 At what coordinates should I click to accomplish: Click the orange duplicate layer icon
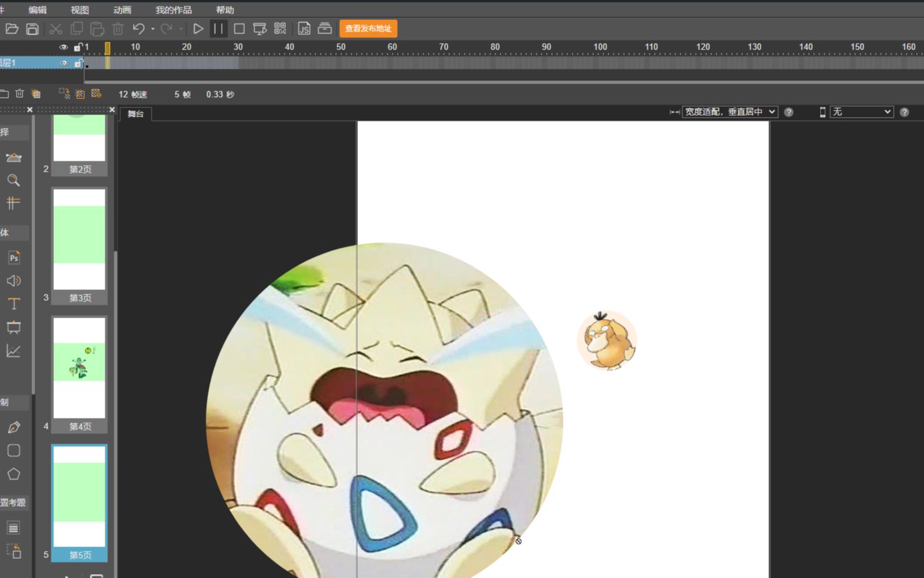coord(36,94)
